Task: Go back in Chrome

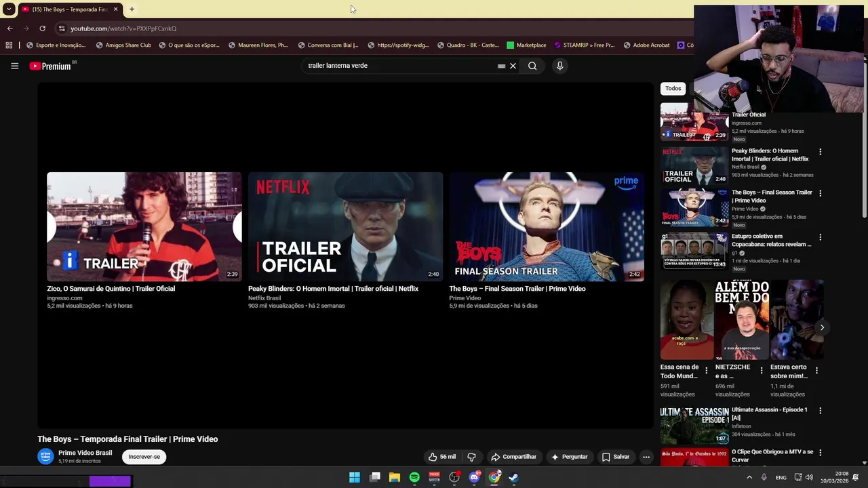Action: click(9, 28)
